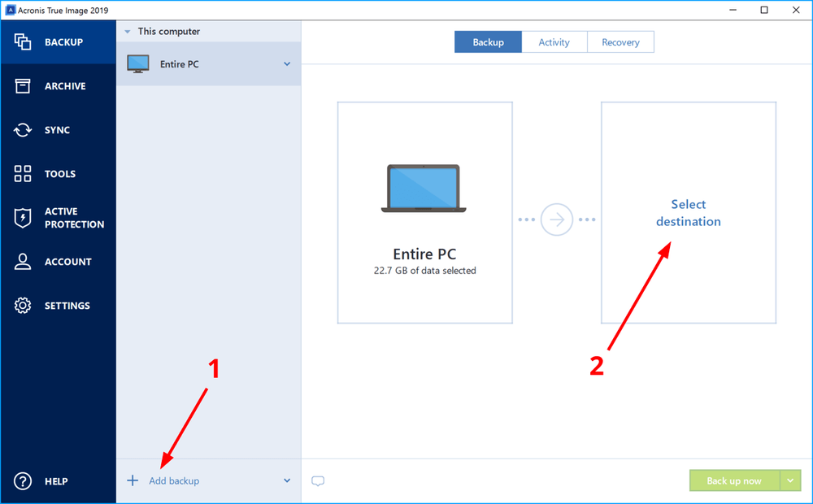Open the Archive box icon

tap(22, 86)
